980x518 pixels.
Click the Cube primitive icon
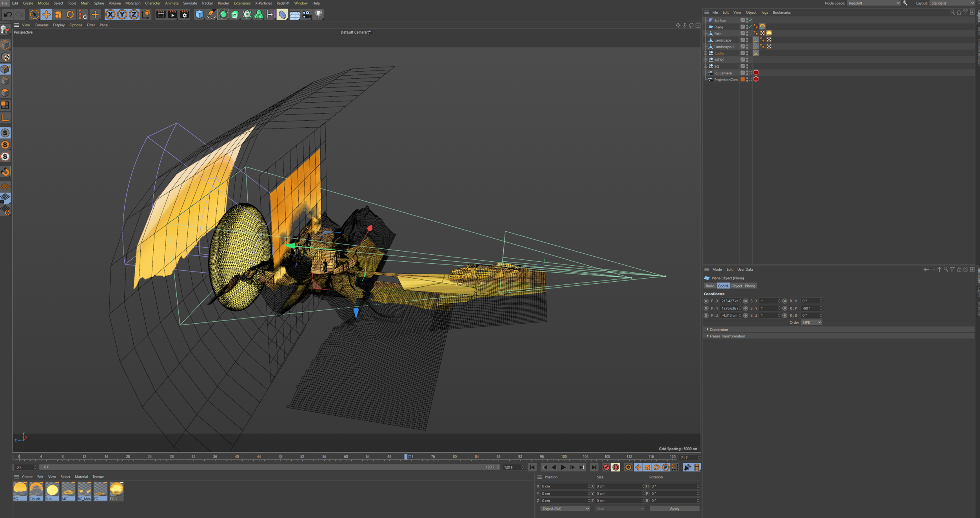click(200, 14)
